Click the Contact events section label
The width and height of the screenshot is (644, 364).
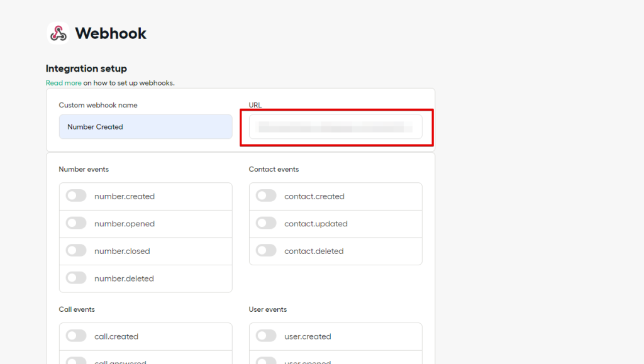coord(274,169)
